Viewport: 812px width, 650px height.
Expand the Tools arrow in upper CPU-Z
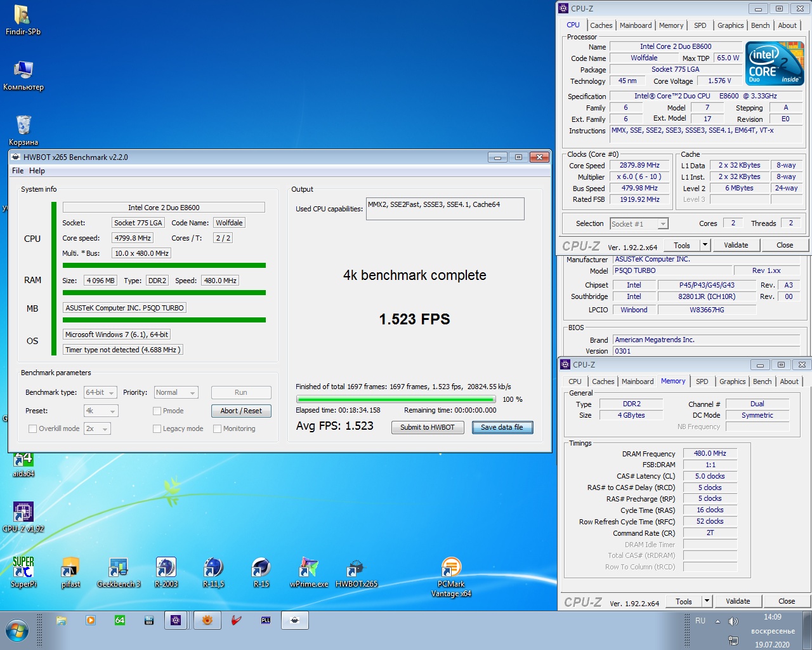(x=704, y=245)
